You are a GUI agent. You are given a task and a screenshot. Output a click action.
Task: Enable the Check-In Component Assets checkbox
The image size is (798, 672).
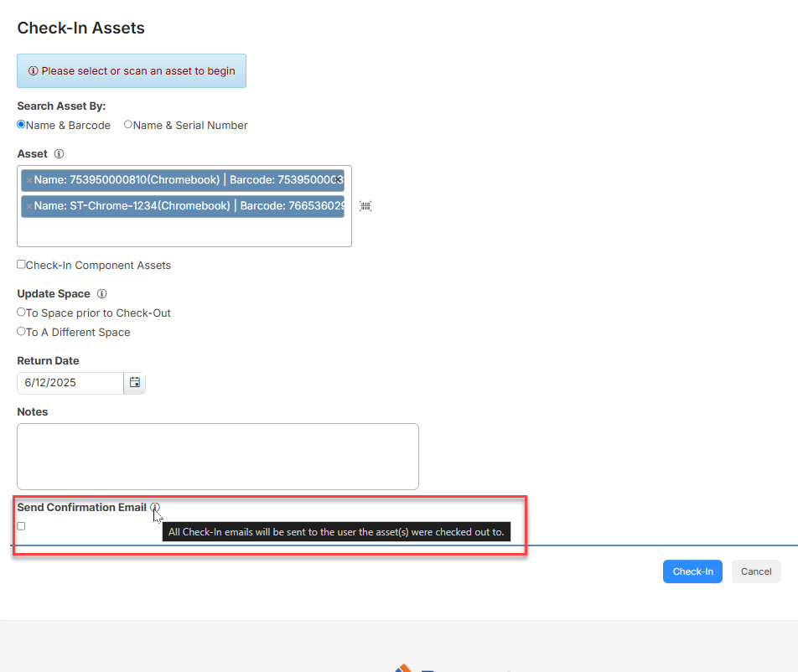[x=20, y=265]
